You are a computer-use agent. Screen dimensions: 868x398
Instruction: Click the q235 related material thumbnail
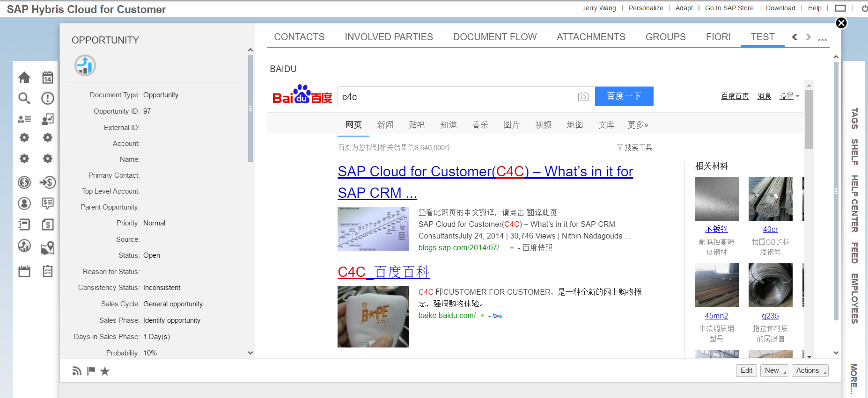[771, 285]
